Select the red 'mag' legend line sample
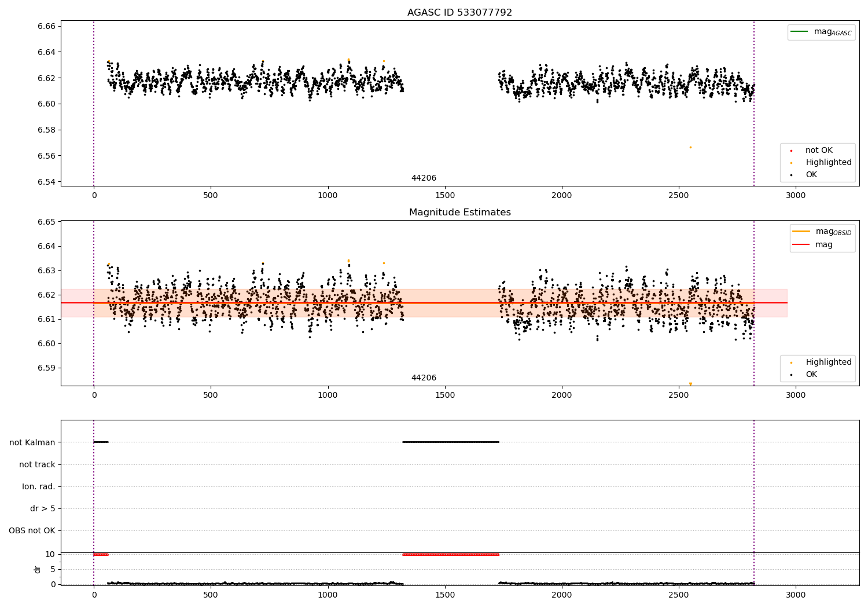 801,245
